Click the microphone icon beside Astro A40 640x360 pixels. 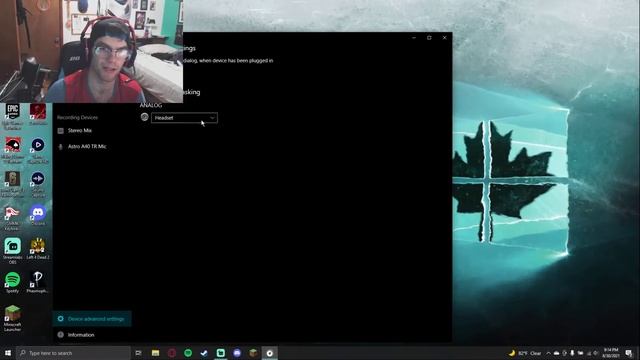pyautogui.click(x=61, y=147)
